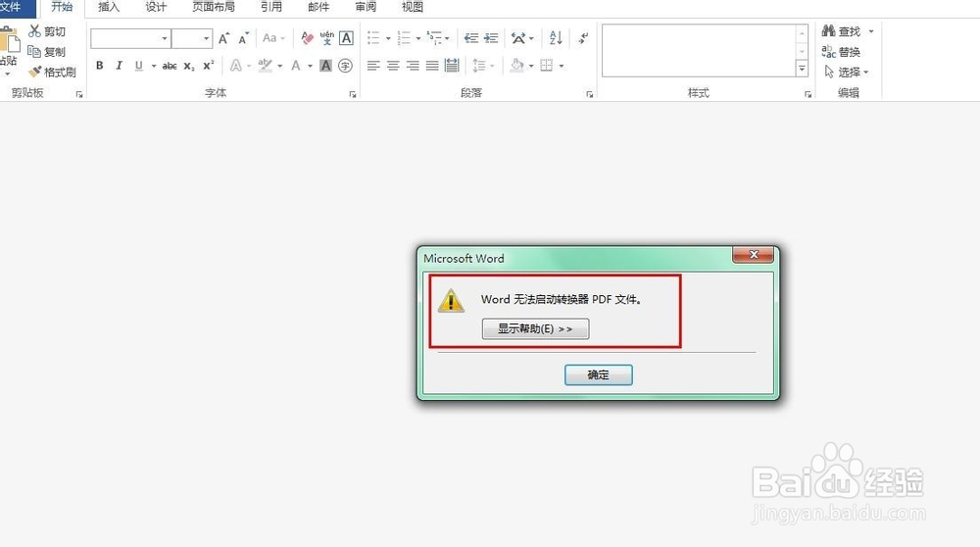The height and width of the screenshot is (547, 980).
Task: Show paragraph marks icon
Action: pos(583,38)
